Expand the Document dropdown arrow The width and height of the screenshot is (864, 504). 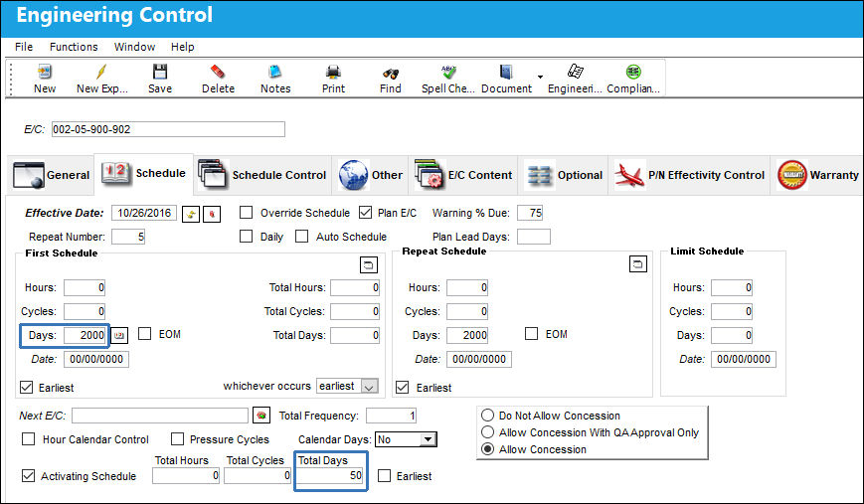pos(541,77)
